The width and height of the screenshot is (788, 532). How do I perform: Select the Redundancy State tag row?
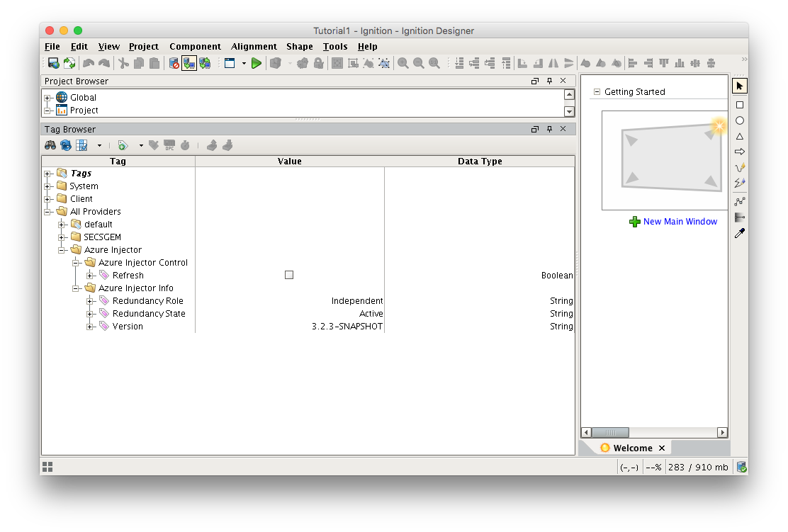coord(149,314)
